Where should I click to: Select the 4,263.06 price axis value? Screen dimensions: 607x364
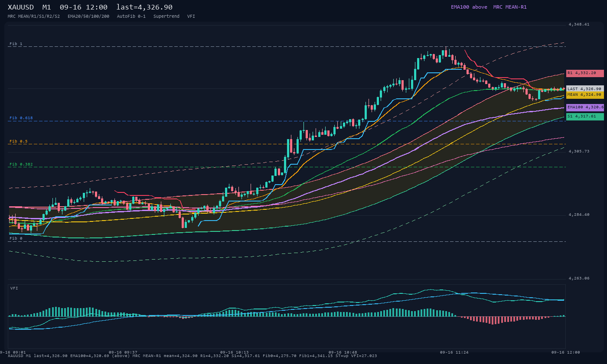coord(579,278)
